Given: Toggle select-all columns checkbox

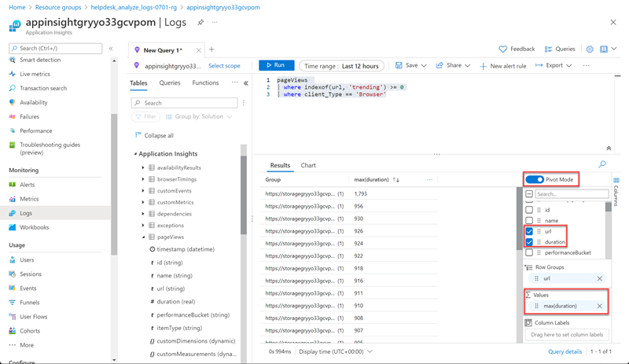Looking at the screenshot, I should click(529, 194).
